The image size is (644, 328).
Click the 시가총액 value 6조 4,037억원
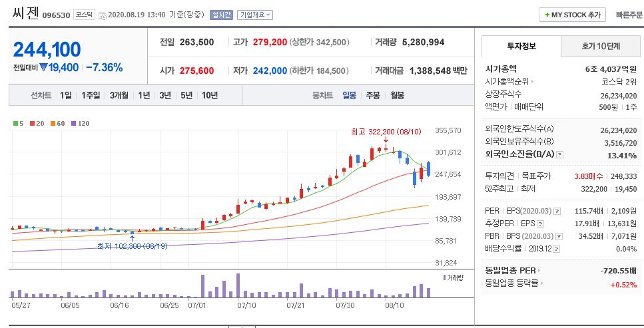(x=611, y=69)
